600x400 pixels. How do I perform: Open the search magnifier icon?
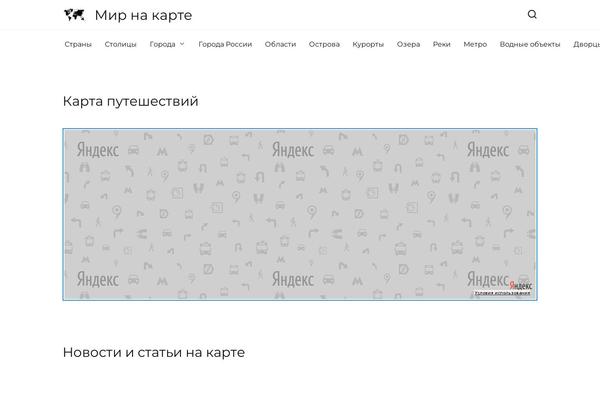pyautogui.click(x=532, y=15)
